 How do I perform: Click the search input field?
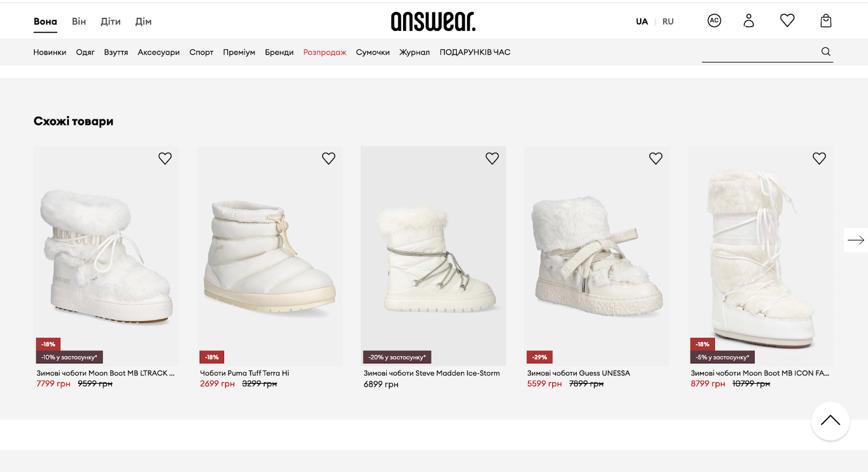(761, 52)
